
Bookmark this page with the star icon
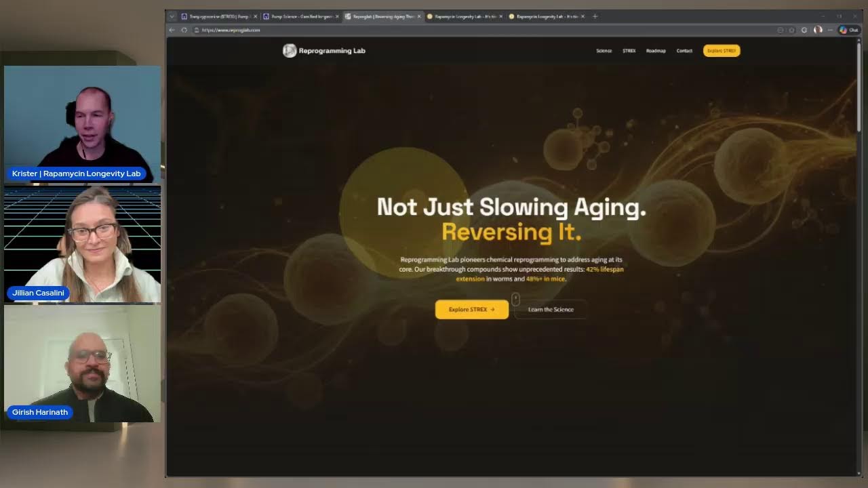pos(791,30)
